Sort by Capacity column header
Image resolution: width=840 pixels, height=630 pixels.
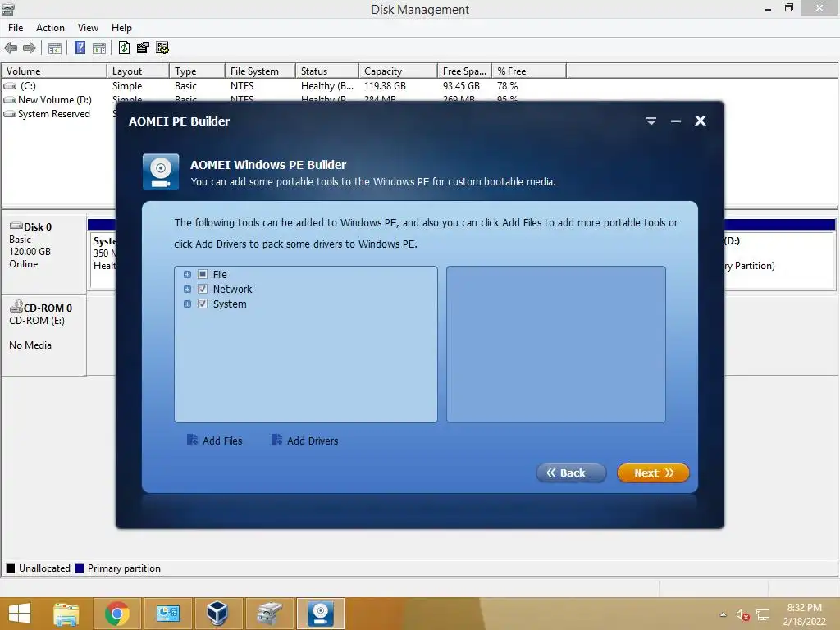[x=398, y=71]
